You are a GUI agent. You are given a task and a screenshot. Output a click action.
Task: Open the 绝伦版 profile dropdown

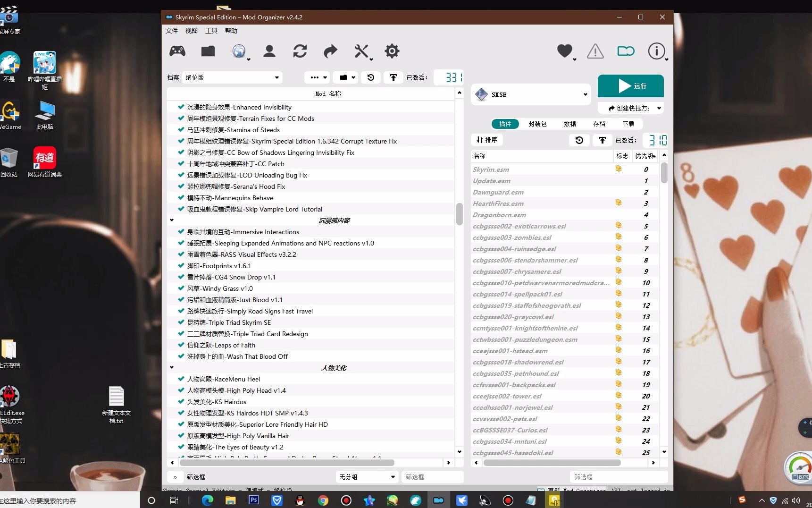pyautogui.click(x=232, y=77)
